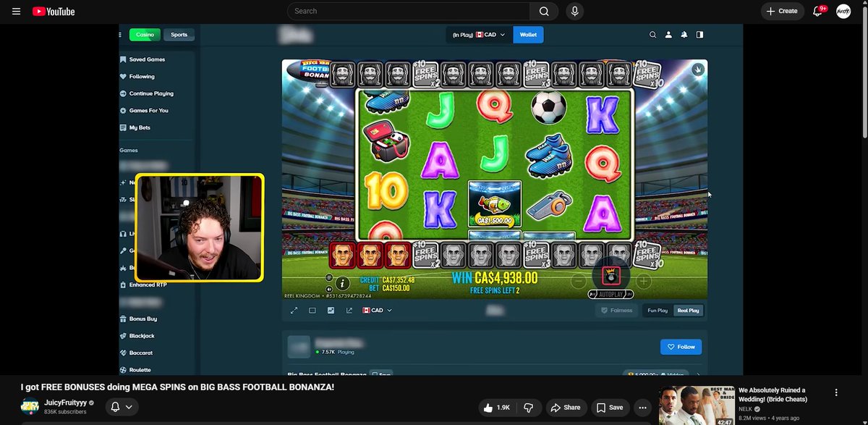868x425 pixels.
Task: Open Blackjack in the sidebar
Action: tap(137, 336)
